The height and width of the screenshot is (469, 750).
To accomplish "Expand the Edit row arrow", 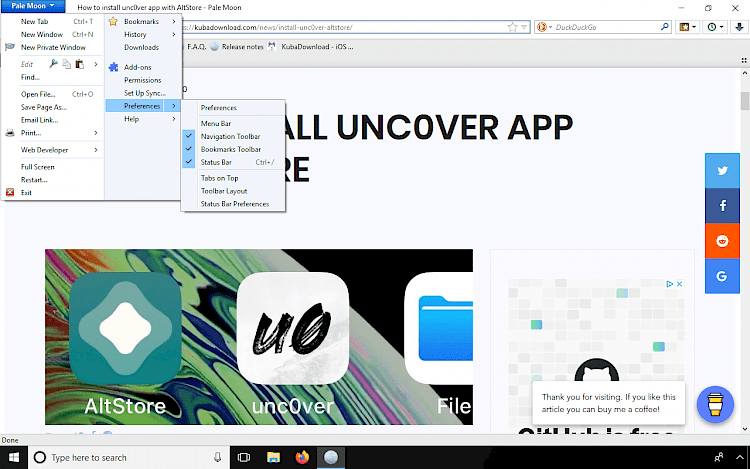I will pyautogui.click(x=96, y=64).
